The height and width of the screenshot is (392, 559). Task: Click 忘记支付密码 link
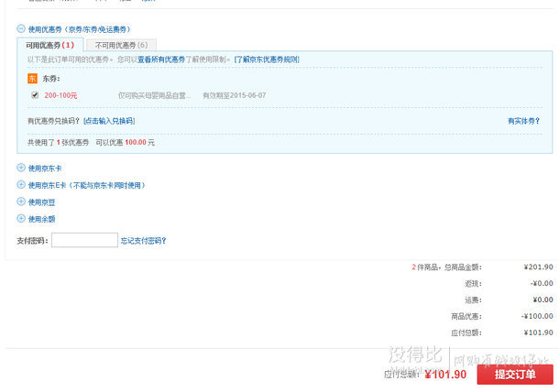(144, 241)
